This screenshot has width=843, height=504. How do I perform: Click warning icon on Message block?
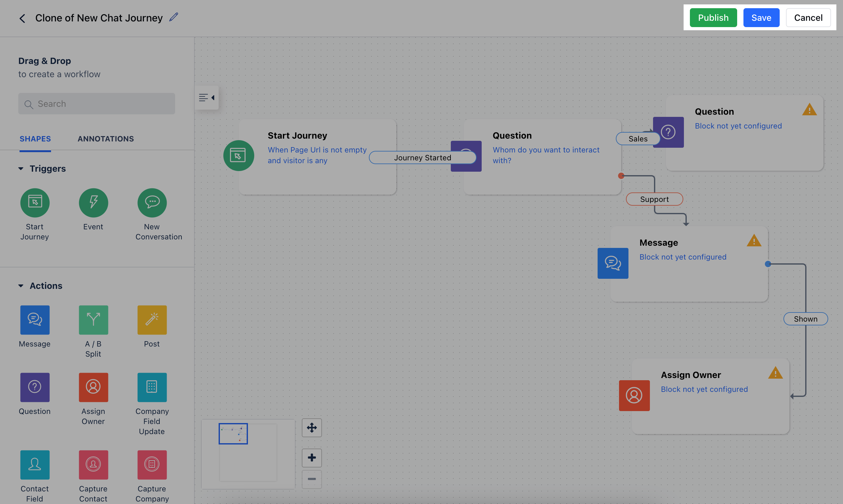point(754,240)
